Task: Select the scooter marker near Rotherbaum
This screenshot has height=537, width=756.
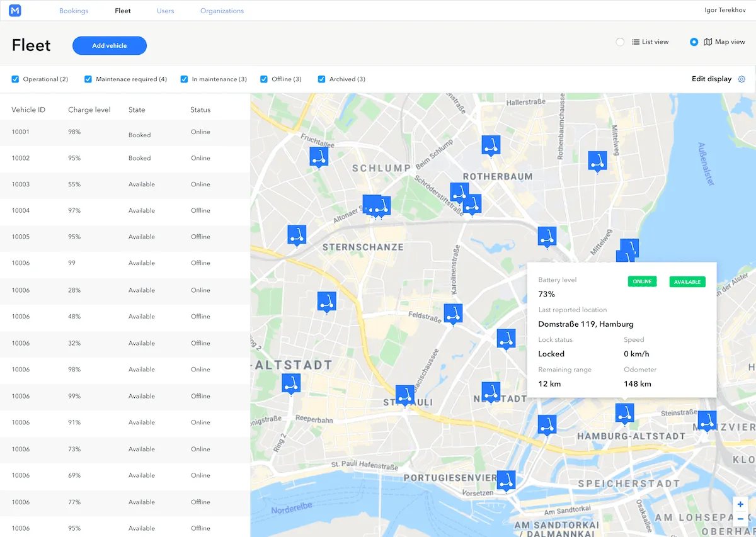Action: [x=491, y=145]
